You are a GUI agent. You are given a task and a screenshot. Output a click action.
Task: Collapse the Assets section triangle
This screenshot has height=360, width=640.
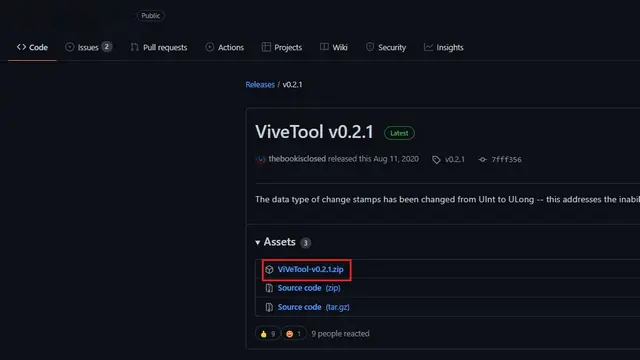coord(258,242)
